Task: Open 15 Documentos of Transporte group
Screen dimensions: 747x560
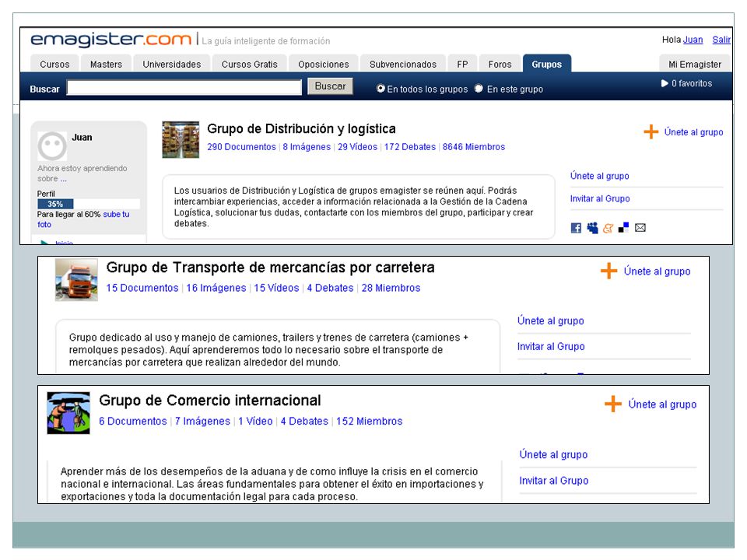Action: [x=142, y=288]
